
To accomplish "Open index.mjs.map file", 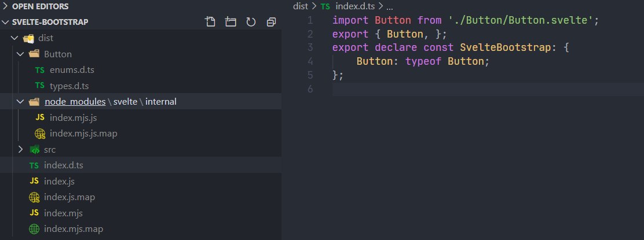I will click(x=74, y=229).
